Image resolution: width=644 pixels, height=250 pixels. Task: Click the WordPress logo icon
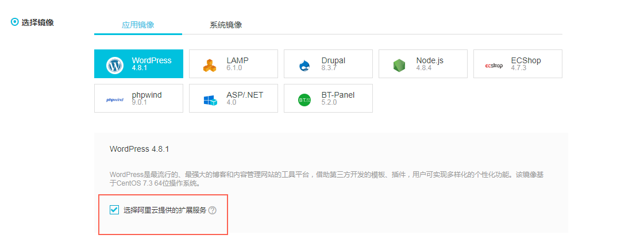click(x=115, y=66)
